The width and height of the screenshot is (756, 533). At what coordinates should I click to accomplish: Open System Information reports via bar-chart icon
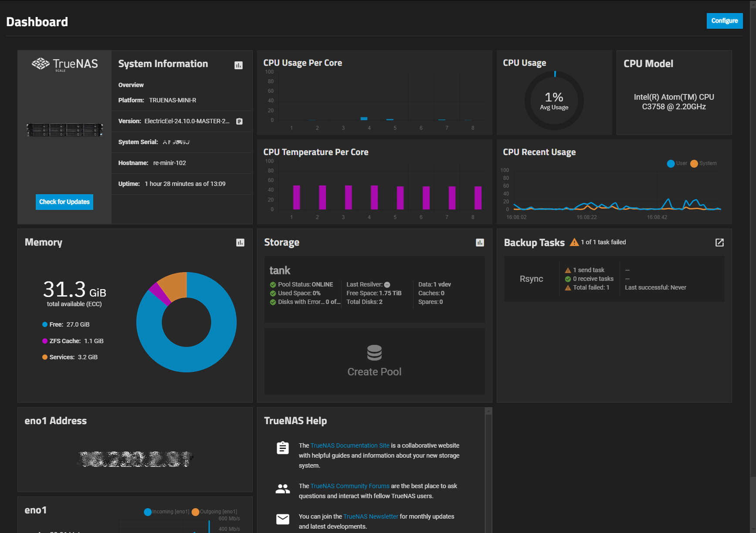[239, 64]
